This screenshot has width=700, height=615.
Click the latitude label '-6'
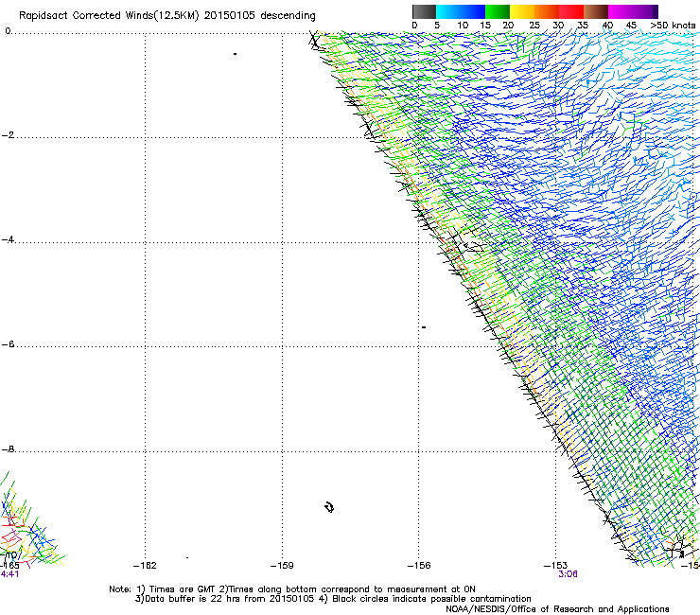(x=8, y=344)
